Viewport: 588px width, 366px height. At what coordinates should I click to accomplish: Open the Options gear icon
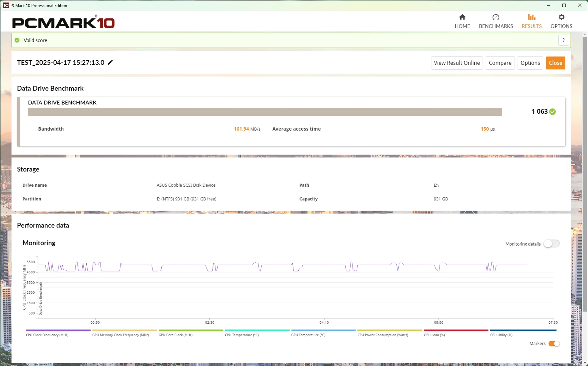click(x=561, y=17)
